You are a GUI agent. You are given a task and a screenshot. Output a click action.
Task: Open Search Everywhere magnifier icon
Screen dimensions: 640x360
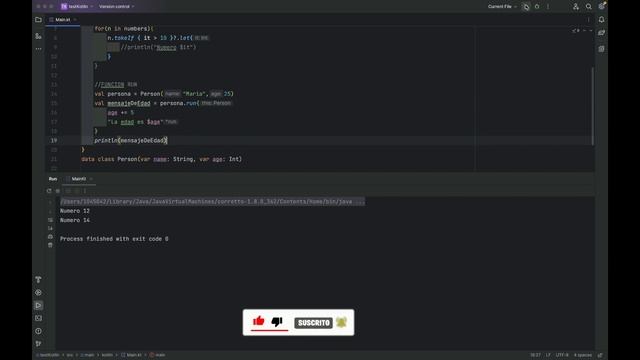[x=589, y=7]
